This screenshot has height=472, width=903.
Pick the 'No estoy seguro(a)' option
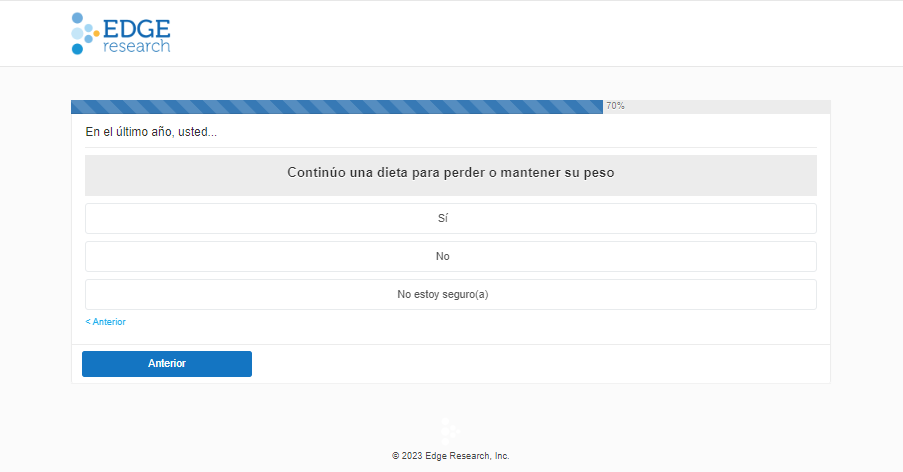tap(450, 294)
